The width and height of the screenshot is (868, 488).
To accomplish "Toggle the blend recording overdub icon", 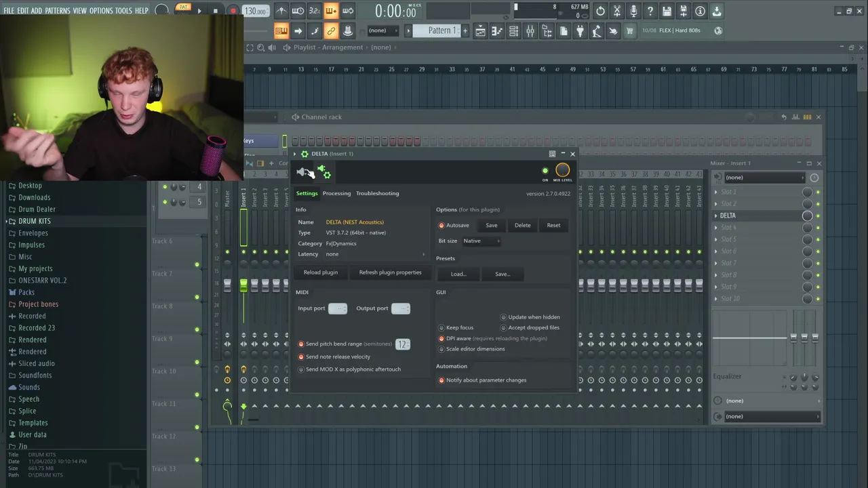I will (x=331, y=11).
